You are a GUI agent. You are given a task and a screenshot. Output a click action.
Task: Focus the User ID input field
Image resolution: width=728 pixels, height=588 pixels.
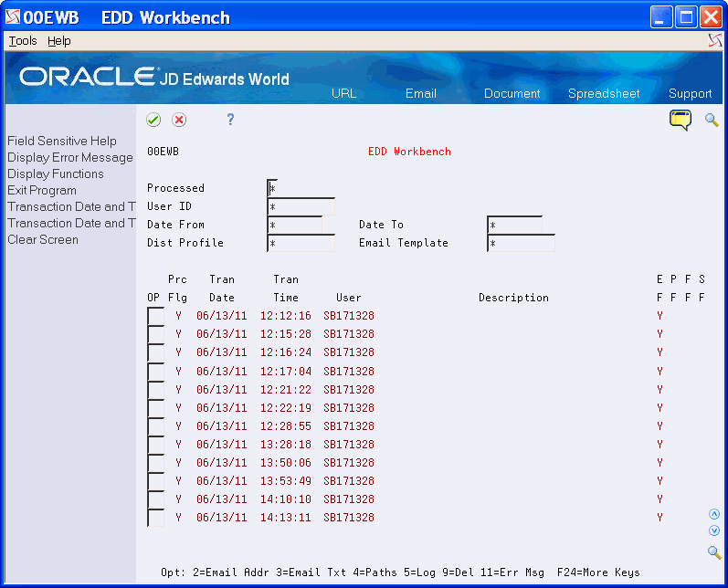coord(301,206)
